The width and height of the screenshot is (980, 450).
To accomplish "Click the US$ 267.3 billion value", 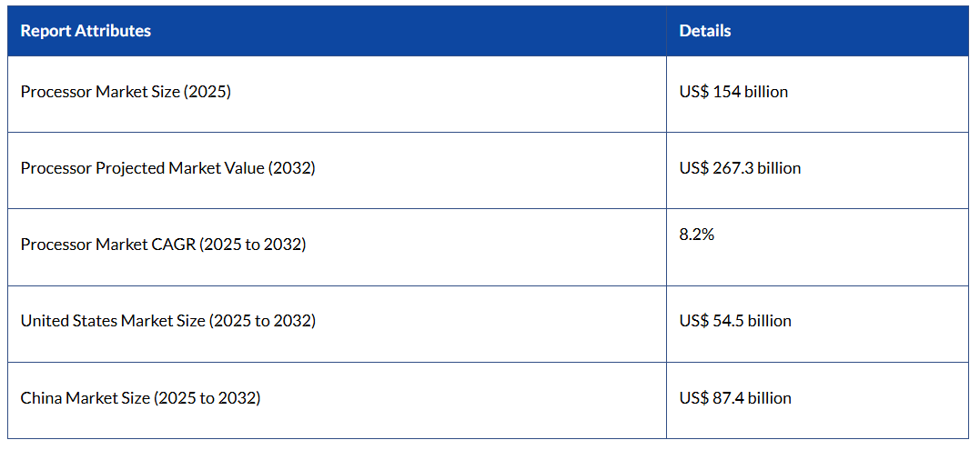I will [740, 168].
